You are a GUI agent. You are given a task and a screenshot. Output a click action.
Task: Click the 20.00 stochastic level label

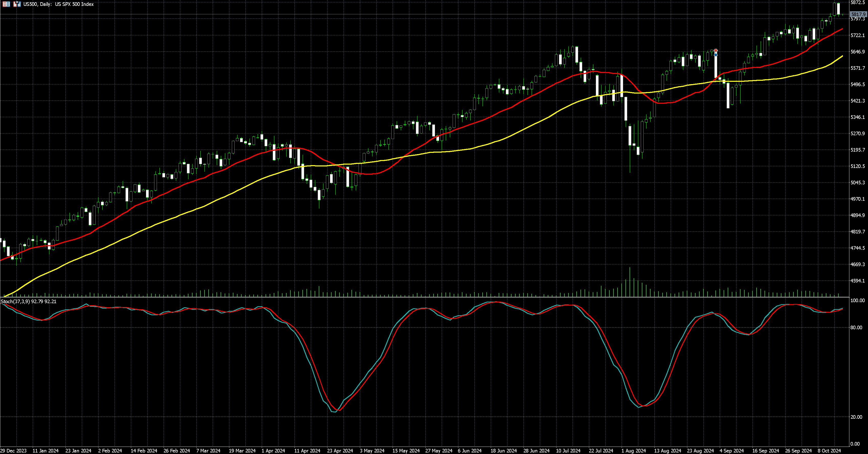tap(856, 417)
